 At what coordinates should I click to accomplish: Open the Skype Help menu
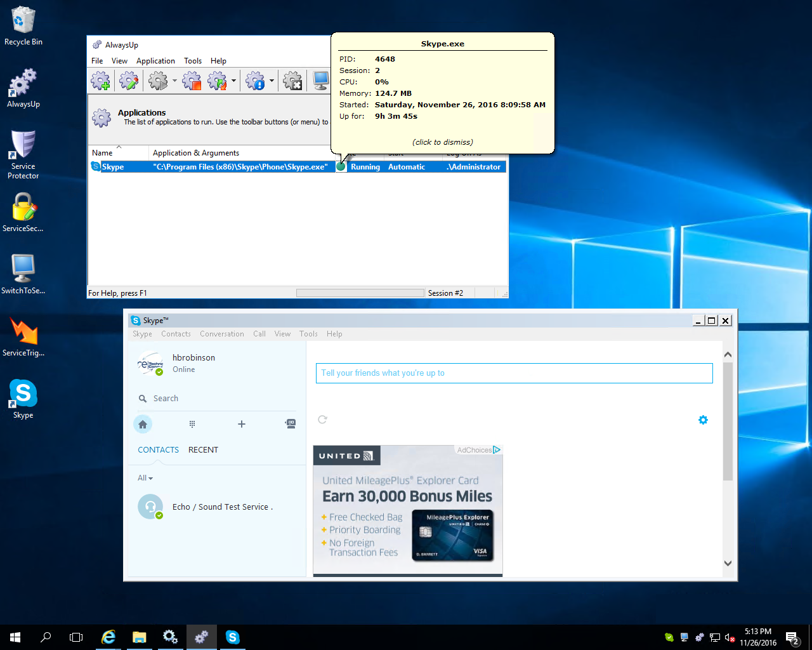334,334
